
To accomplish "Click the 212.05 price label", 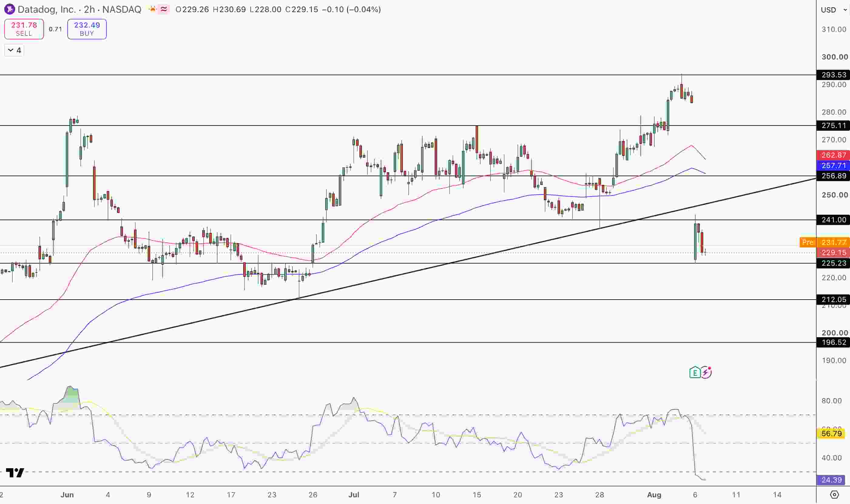I will 833,300.
